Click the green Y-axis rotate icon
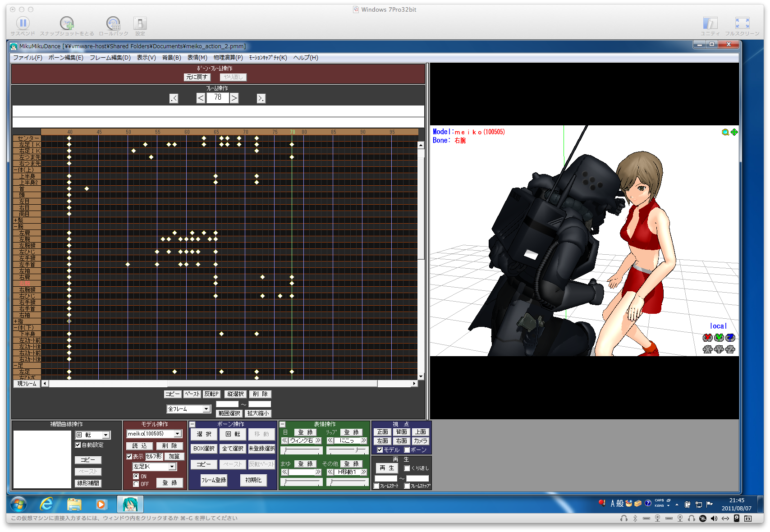770x532 pixels. [x=719, y=338]
